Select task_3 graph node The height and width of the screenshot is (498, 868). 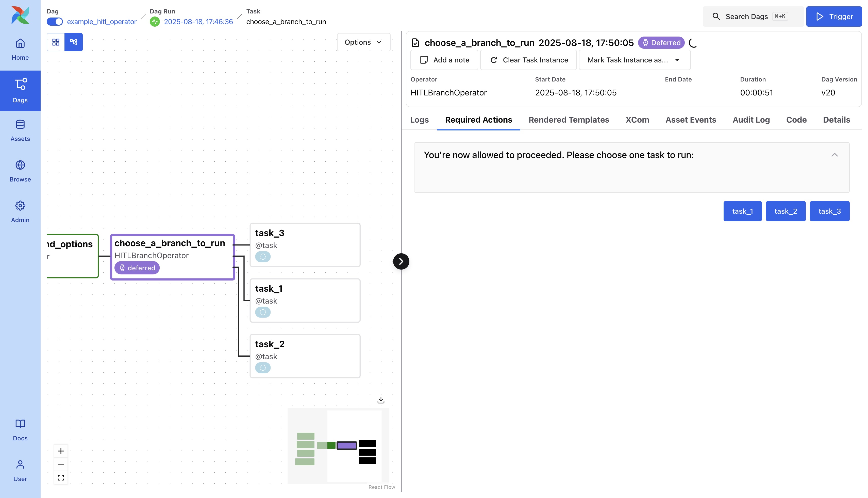[x=305, y=245]
